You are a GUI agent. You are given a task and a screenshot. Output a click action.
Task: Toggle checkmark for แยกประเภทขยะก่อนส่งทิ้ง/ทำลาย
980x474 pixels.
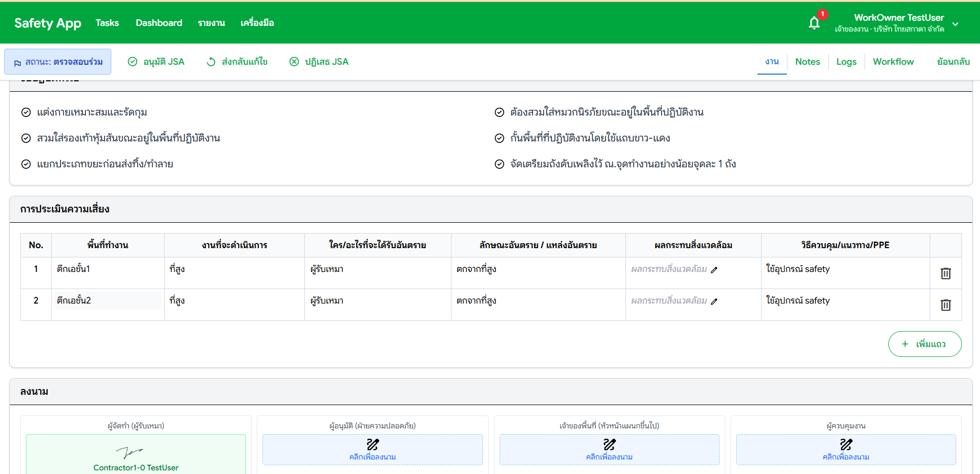point(26,164)
